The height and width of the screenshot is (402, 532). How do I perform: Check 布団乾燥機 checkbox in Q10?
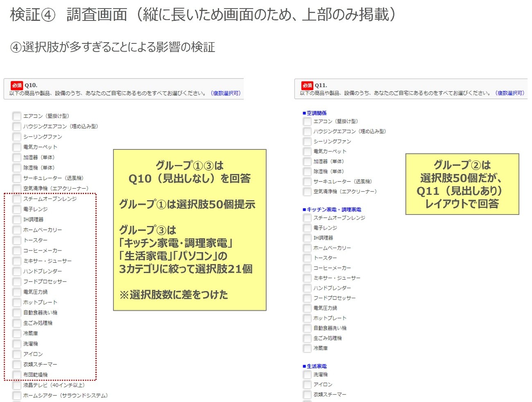coord(16,375)
